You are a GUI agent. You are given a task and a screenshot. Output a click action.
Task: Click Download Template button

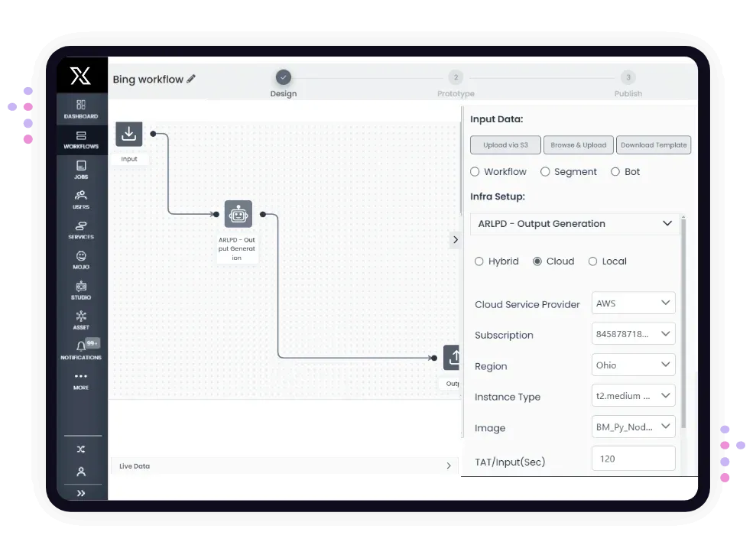(654, 144)
